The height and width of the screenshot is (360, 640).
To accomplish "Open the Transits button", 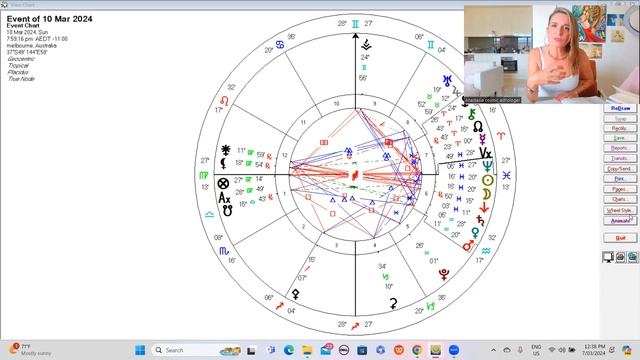I will [620, 158].
